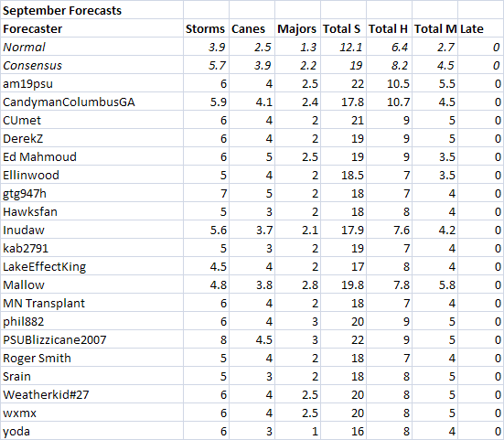
Task: Select the Roger Smith name cell
Action: 92,358
